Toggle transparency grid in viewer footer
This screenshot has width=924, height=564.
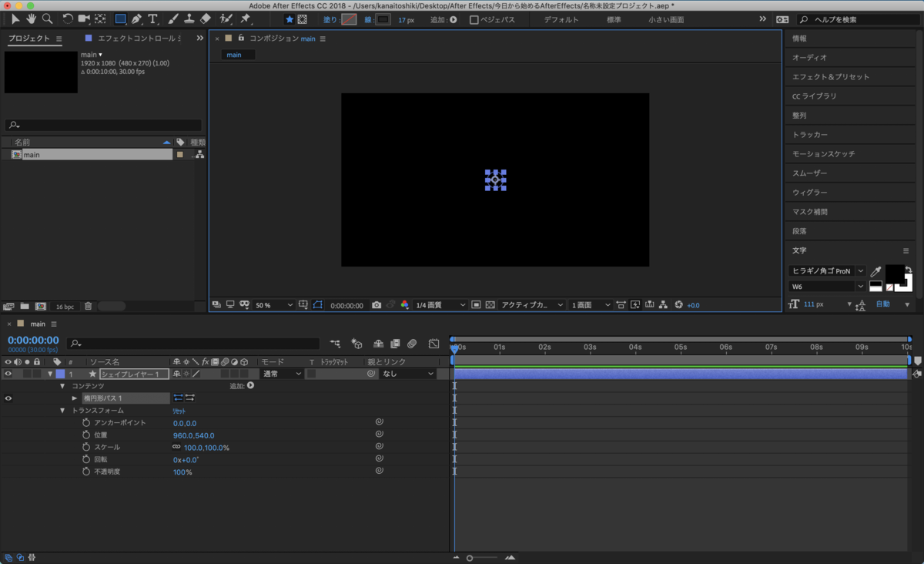[489, 305]
